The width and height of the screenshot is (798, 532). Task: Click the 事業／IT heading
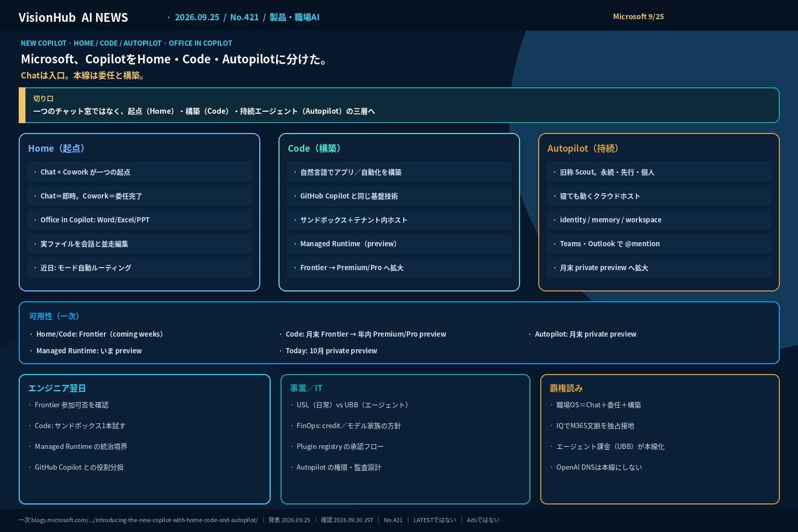pos(306,388)
